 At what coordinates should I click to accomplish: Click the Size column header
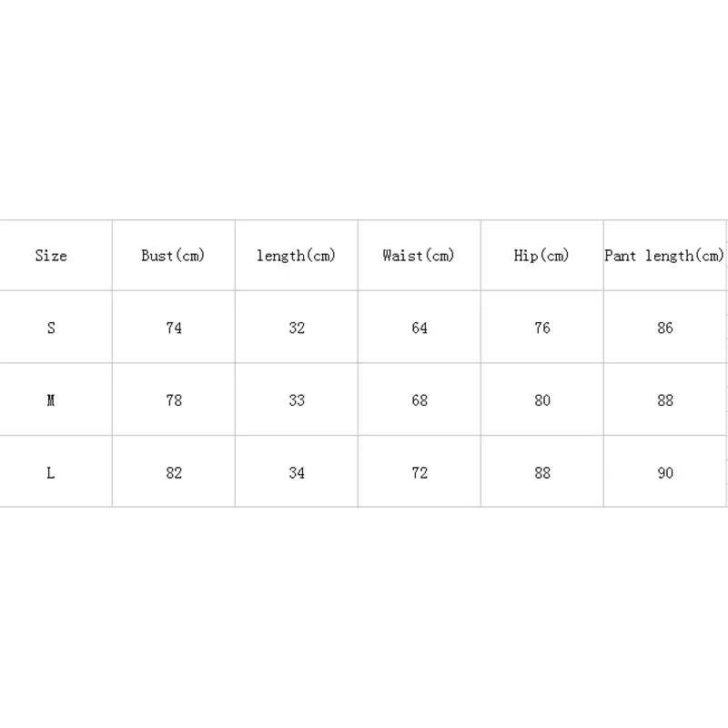[51, 256]
